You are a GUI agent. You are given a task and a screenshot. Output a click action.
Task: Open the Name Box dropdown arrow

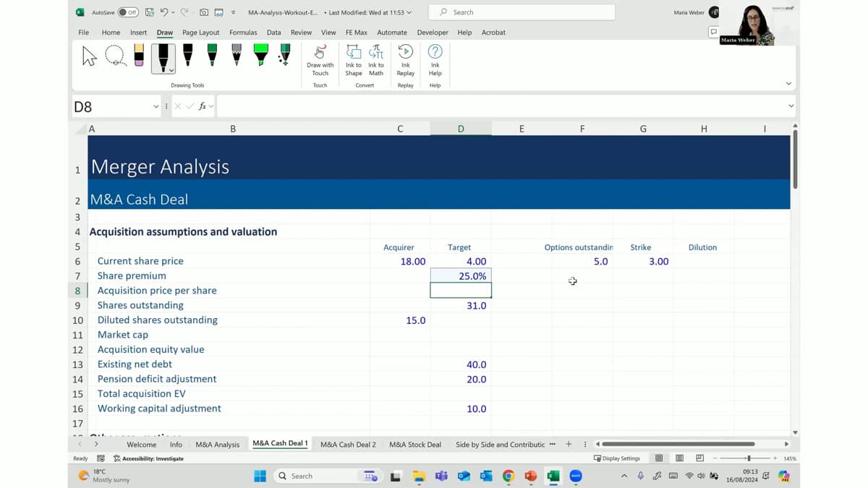click(156, 106)
